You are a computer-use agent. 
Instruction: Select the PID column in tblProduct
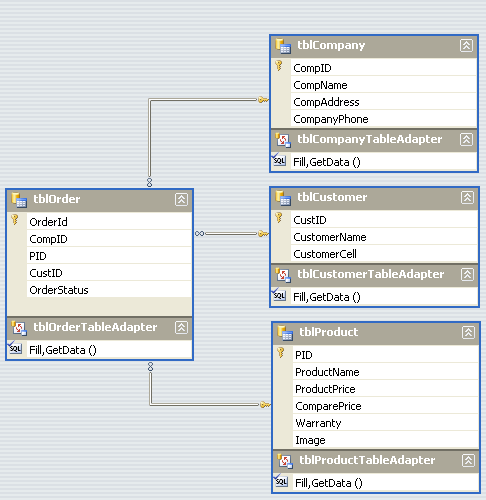[x=386, y=355]
